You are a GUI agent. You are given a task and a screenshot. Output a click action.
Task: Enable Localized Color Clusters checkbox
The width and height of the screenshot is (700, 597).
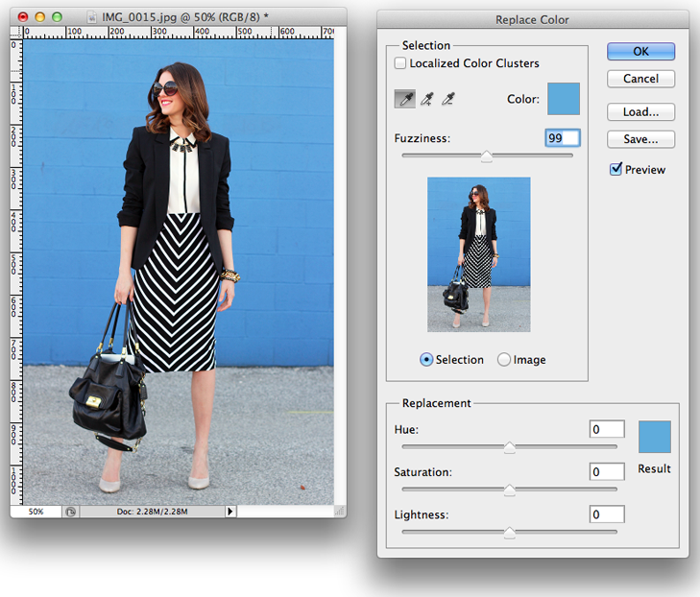click(x=400, y=63)
